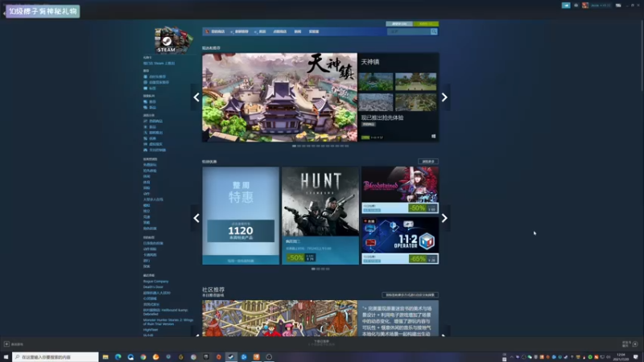View first 天神镇 screenshot thumbnail

[375, 82]
